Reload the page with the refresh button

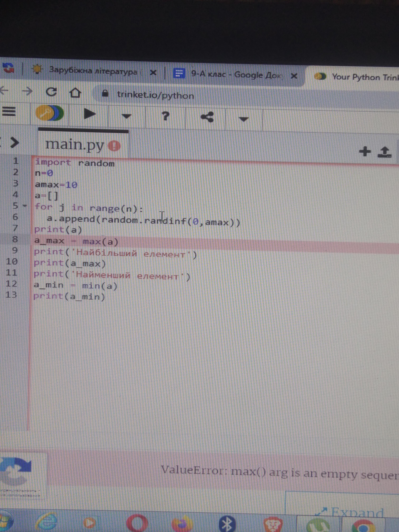point(51,92)
